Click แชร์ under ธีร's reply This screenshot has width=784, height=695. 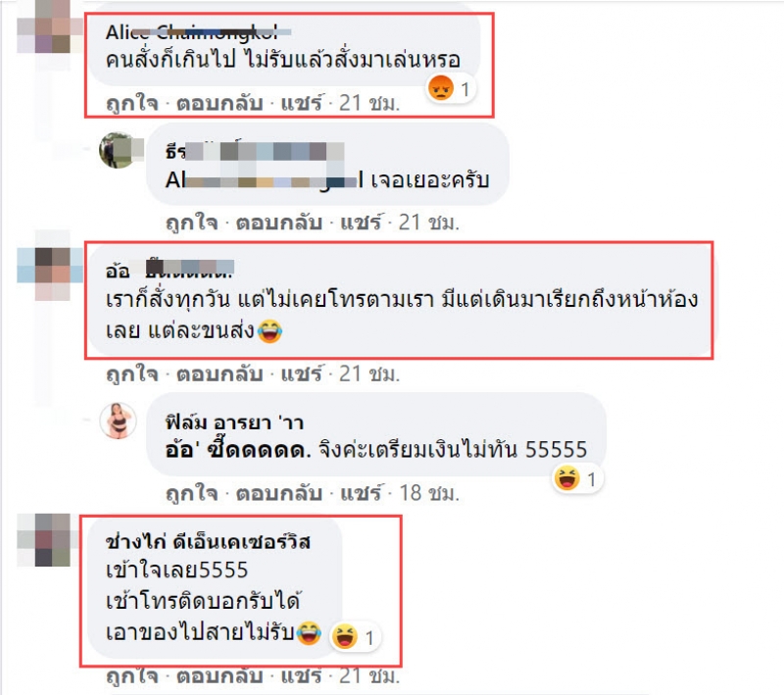(361, 223)
